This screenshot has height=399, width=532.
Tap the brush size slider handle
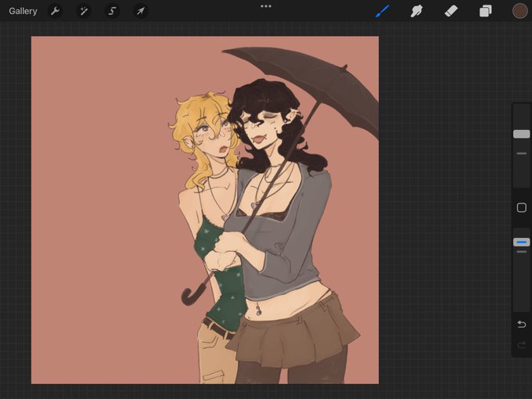click(522, 134)
